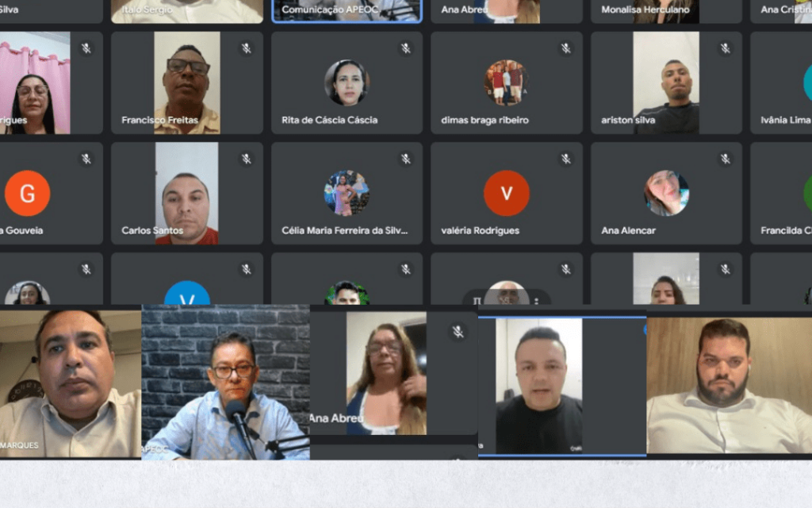This screenshot has width=812, height=508.
Task: Select the MARQUES video in the bottom row
Action: coord(71,384)
